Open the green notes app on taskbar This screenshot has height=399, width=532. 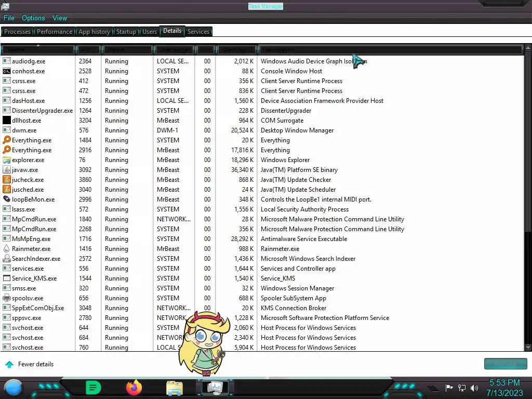(x=94, y=388)
